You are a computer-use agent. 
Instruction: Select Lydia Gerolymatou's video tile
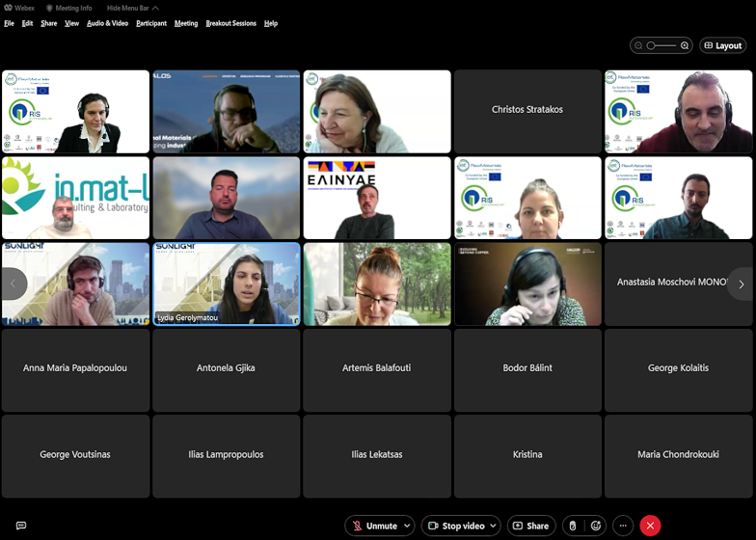226,284
